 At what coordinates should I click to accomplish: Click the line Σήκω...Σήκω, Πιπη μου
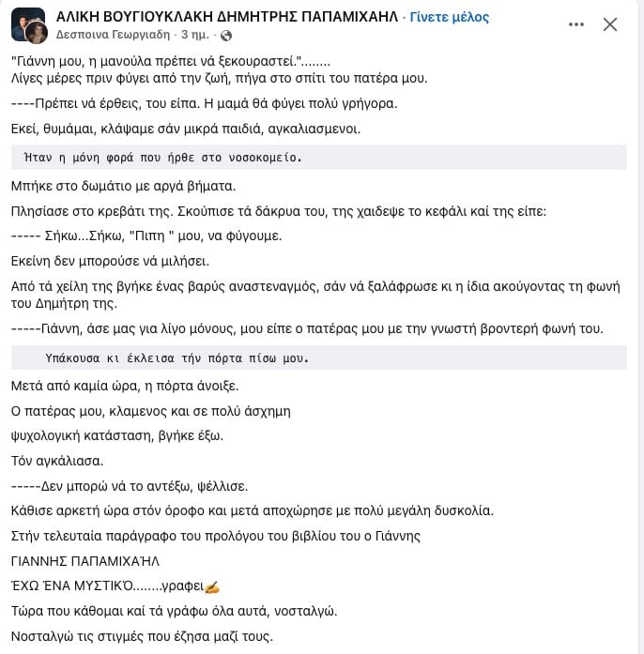click(x=146, y=236)
